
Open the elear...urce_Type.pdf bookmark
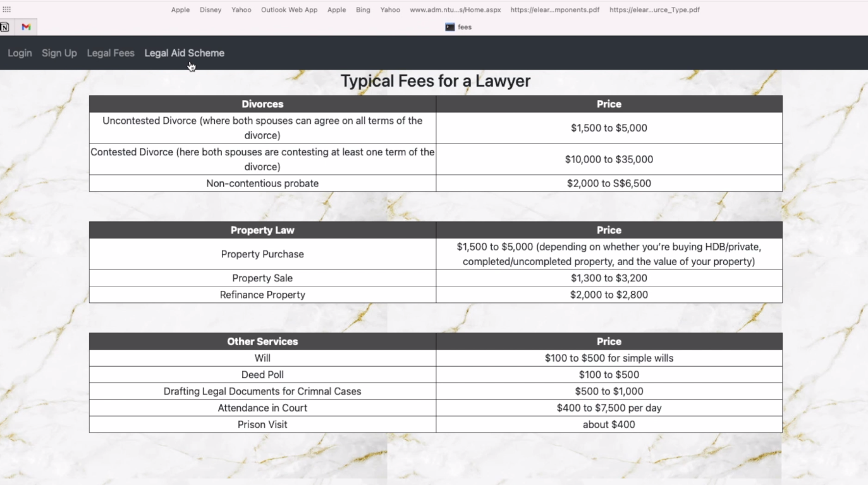tap(654, 9)
